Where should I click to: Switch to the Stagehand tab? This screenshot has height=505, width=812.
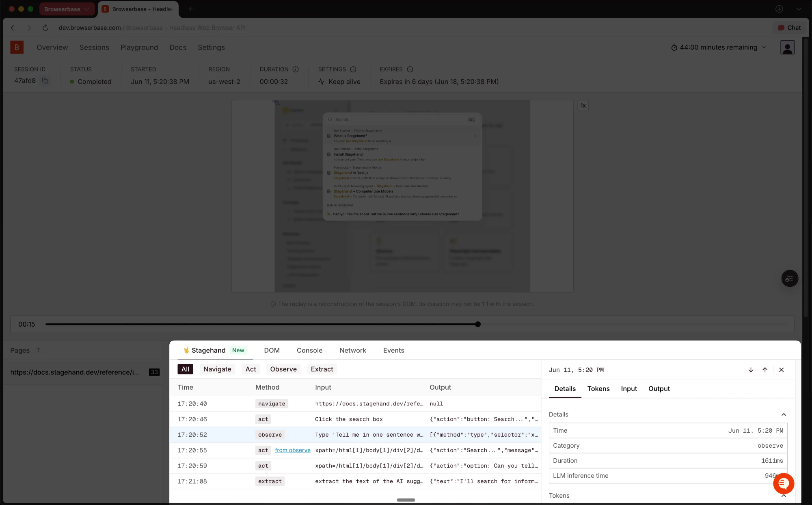coord(214,350)
